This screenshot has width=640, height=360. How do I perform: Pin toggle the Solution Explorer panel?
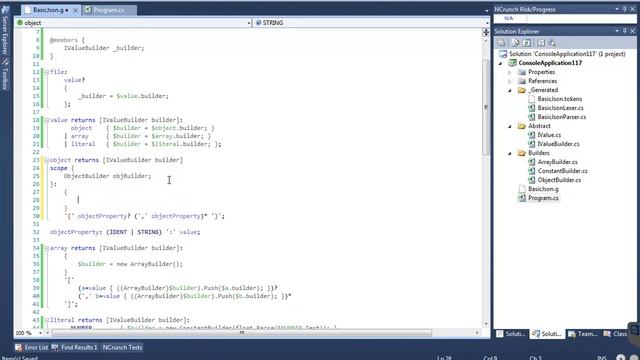tap(624, 31)
